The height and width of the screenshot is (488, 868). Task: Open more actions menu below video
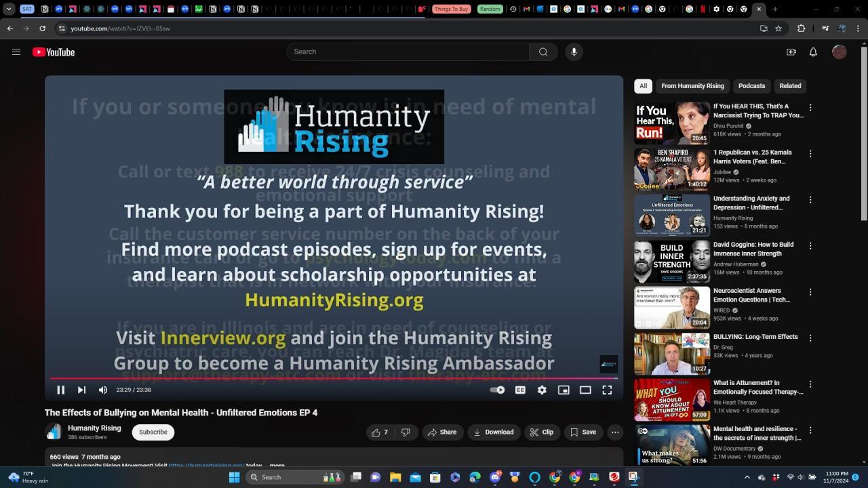coord(615,432)
